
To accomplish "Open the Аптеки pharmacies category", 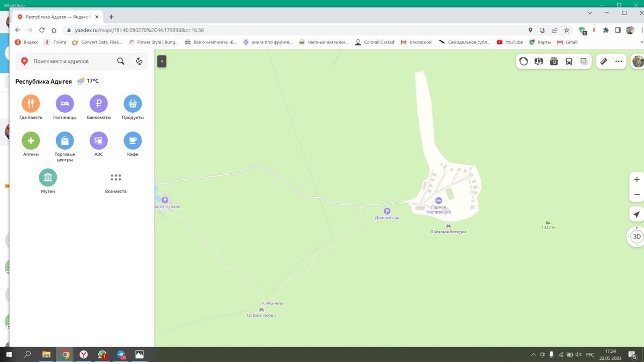I will pos(31,144).
